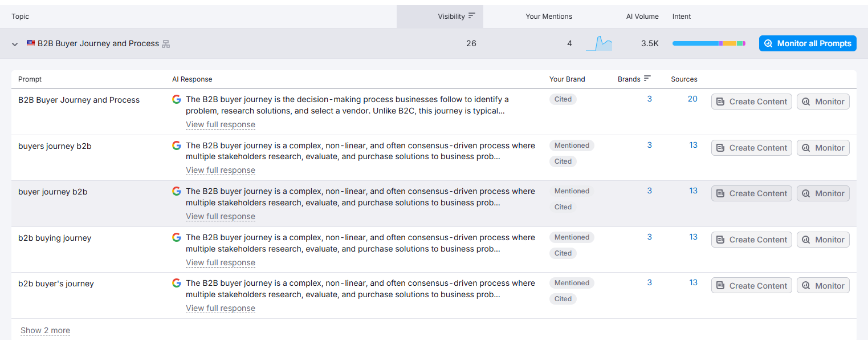Open brands count 3 for buyer journey b2b

(649, 191)
